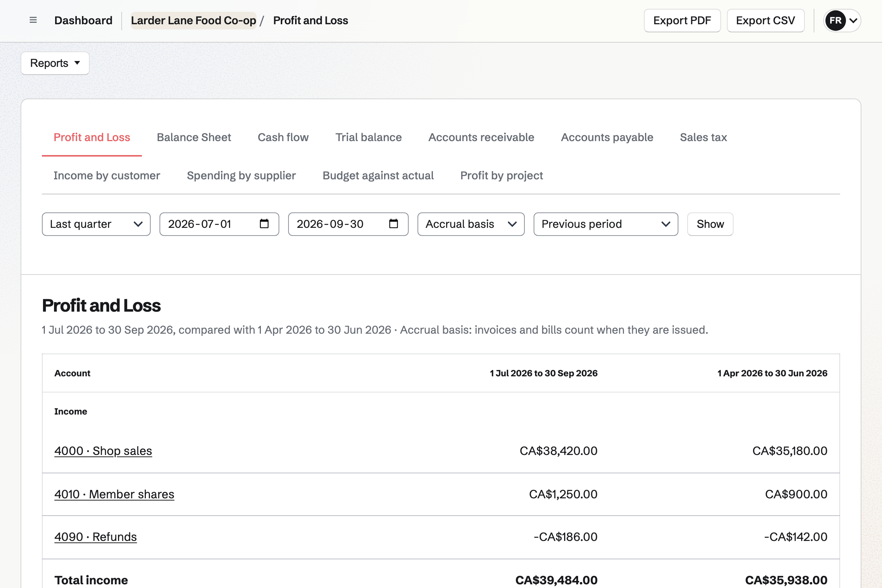The image size is (882, 588).
Task: Open the Spending by supplier tab
Action: click(x=241, y=176)
